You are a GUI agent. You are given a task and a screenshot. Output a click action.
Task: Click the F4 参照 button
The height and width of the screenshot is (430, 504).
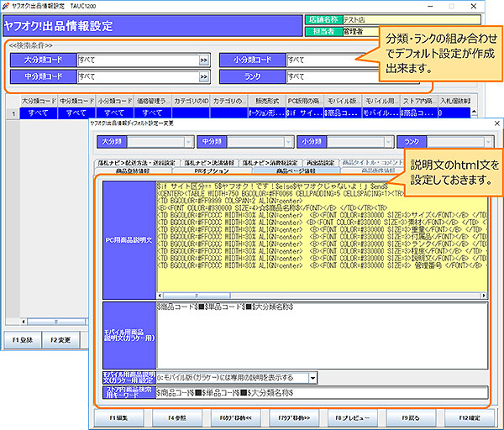pyautogui.click(x=176, y=417)
